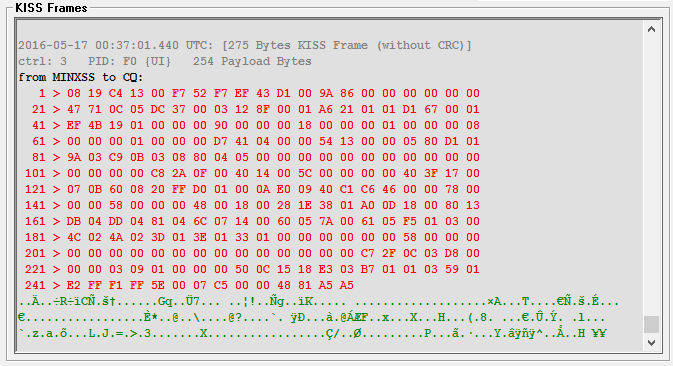Click the 'from MINXSS to CQ:' line
The width and height of the screenshot is (673, 366).
pyautogui.click(x=81, y=77)
